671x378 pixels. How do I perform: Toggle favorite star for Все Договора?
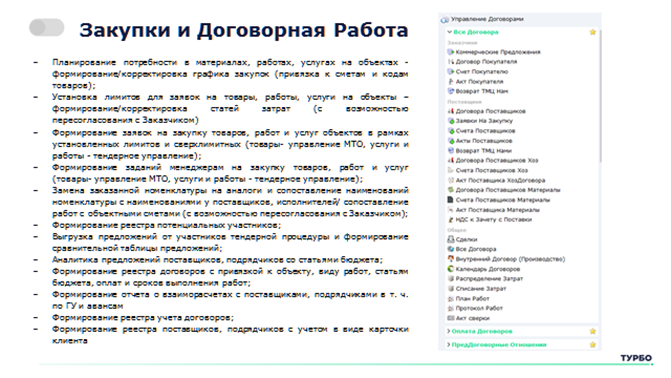click(593, 32)
